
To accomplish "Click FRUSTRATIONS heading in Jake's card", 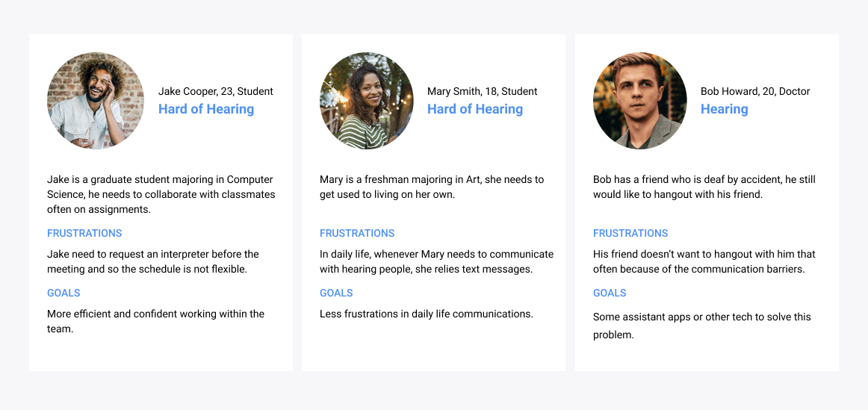I will (84, 233).
